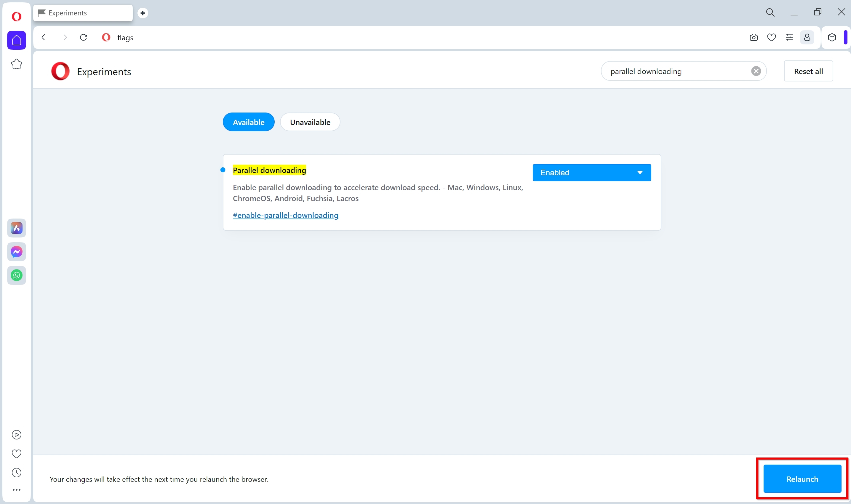
Task: Open the extensions cube icon
Action: tap(832, 37)
